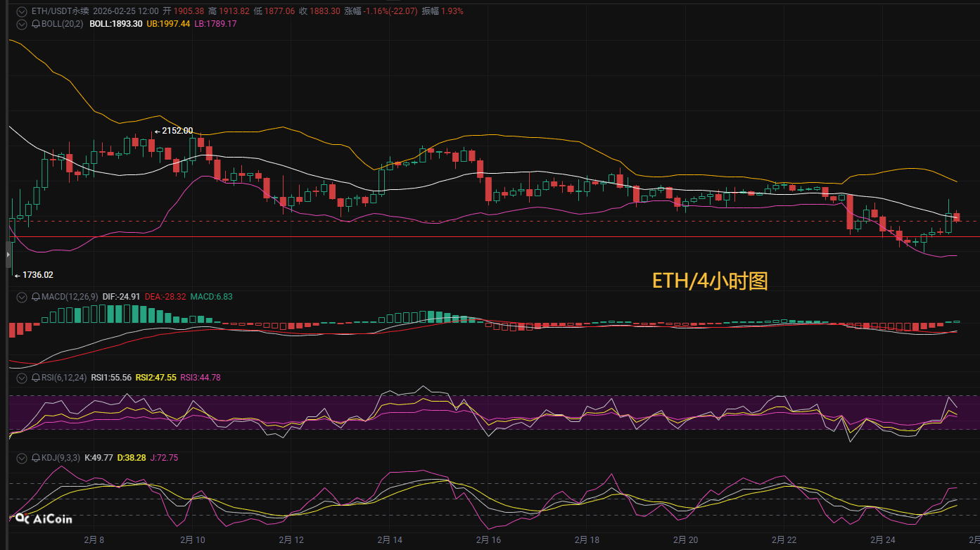Click the KDJ indicator alert bell
The width and height of the screenshot is (980, 550).
[36, 458]
